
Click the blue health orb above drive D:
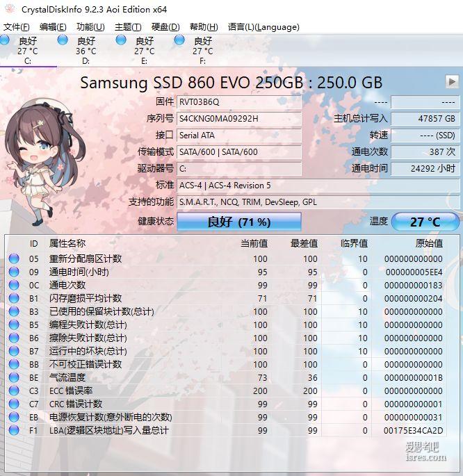pos(63,40)
